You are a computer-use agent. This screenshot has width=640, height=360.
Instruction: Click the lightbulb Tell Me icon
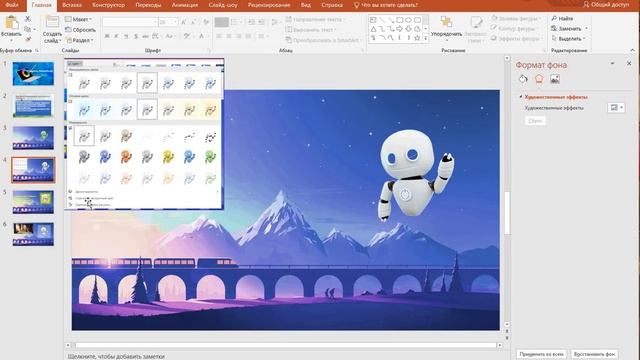tap(356, 5)
